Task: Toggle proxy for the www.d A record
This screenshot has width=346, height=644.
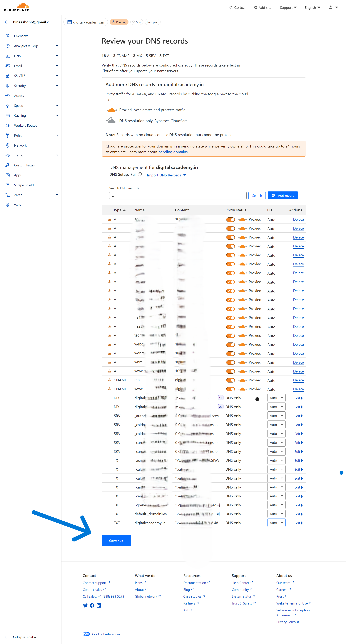Action: coord(231,371)
